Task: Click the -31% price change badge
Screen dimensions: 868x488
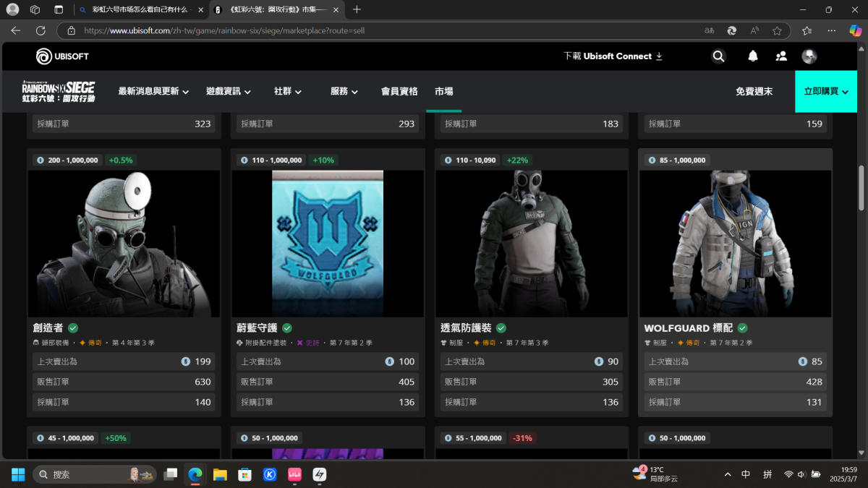Action: pyautogui.click(x=522, y=437)
